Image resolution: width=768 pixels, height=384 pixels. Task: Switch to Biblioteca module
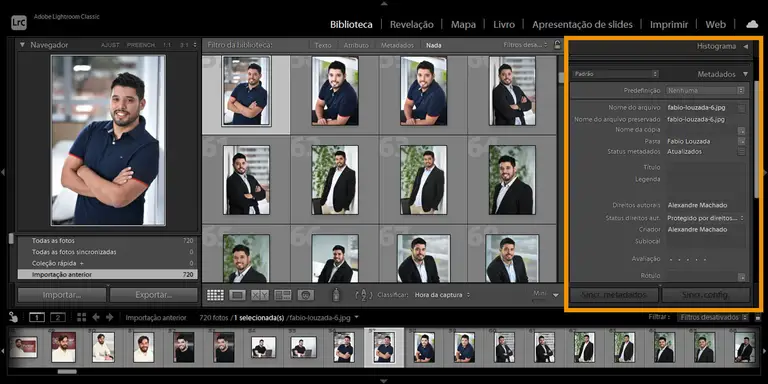tap(351, 24)
